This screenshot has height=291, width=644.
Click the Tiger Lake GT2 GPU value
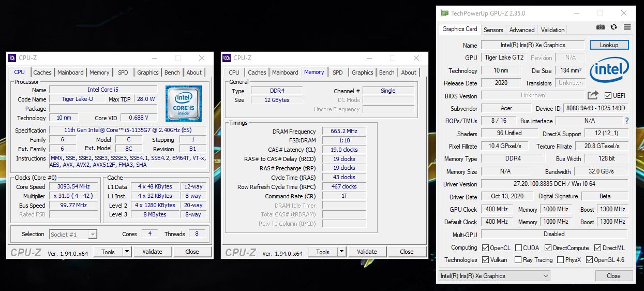point(503,57)
